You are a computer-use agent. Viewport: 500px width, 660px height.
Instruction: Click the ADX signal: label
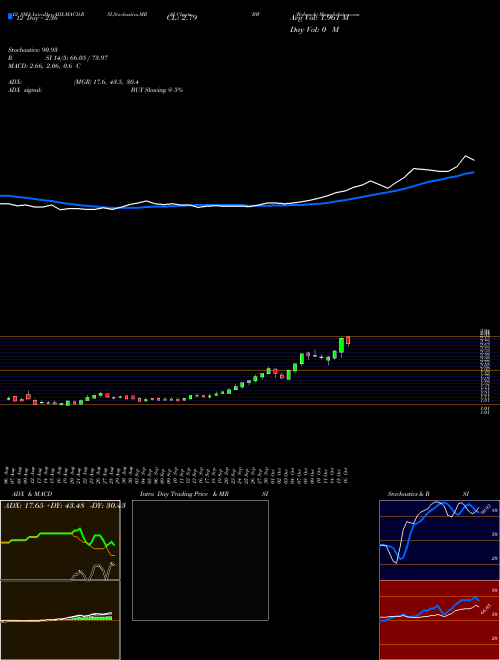coord(25,90)
